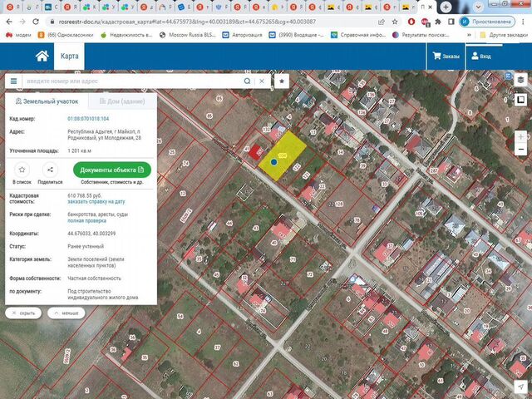
Task: Reload the current page
Action: 36,22
